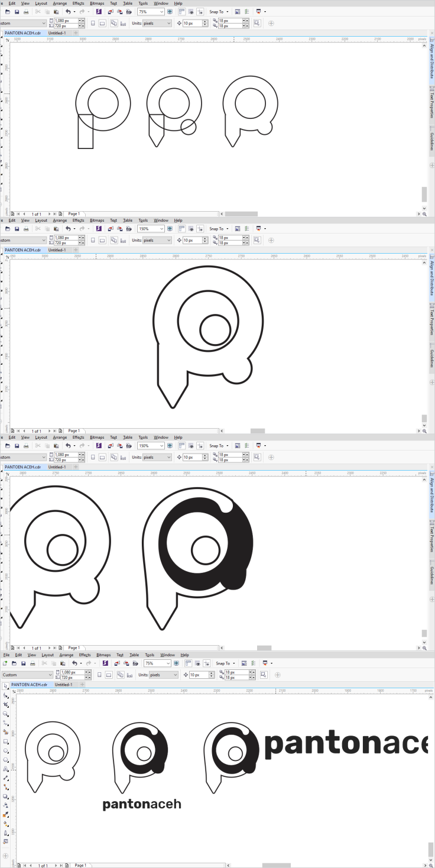The image size is (435, 868).
Task: Switch to Untitled-1 tab in bottom window
Action: (x=64, y=685)
